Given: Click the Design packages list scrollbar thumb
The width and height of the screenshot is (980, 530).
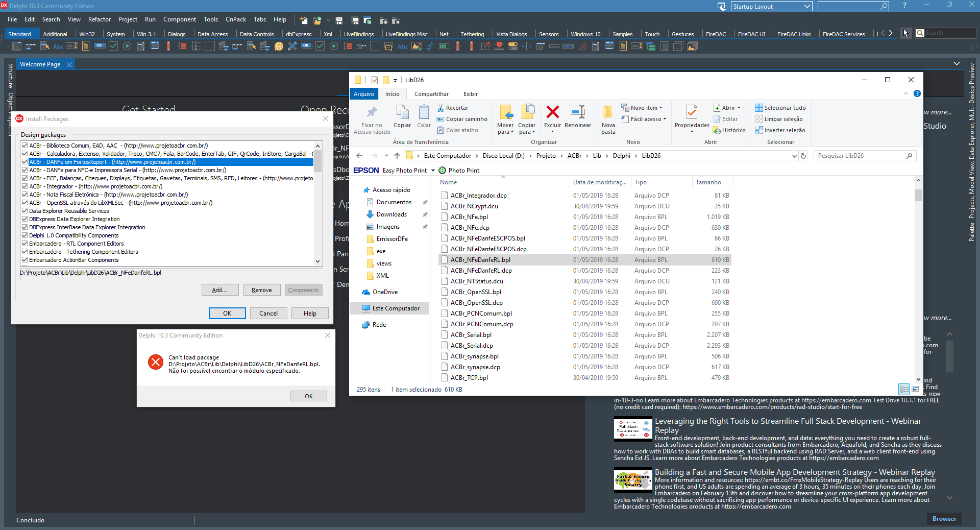Looking at the screenshot, I should (x=317, y=161).
